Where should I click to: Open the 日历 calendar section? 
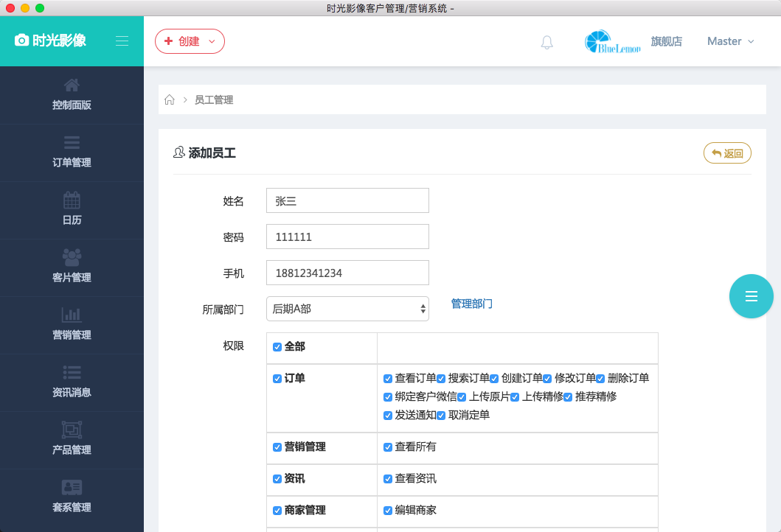(72, 210)
